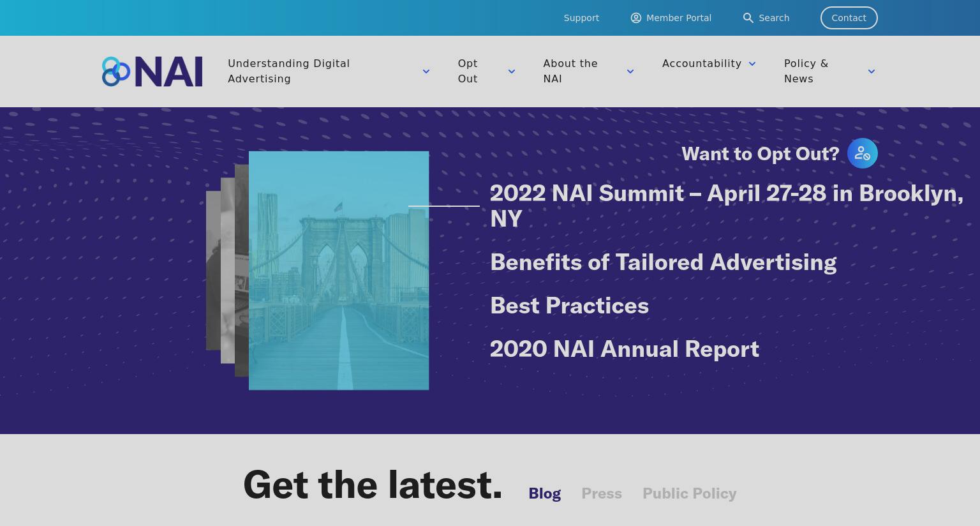Viewport: 980px width, 526px height.
Task: Click the Contact button
Action: (x=849, y=18)
